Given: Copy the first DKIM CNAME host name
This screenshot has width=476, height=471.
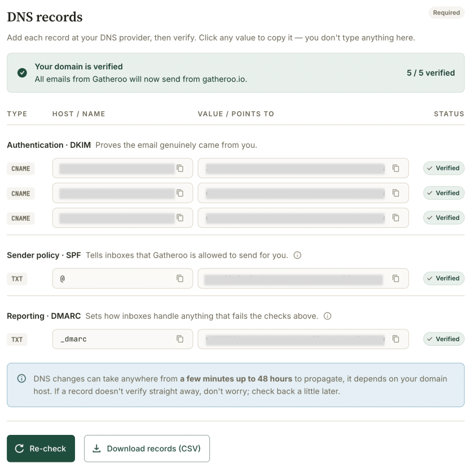Looking at the screenshot, I should point(180,168).
